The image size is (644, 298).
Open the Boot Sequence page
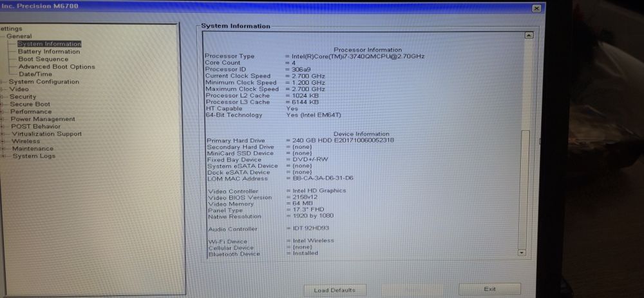click(43, 59)
